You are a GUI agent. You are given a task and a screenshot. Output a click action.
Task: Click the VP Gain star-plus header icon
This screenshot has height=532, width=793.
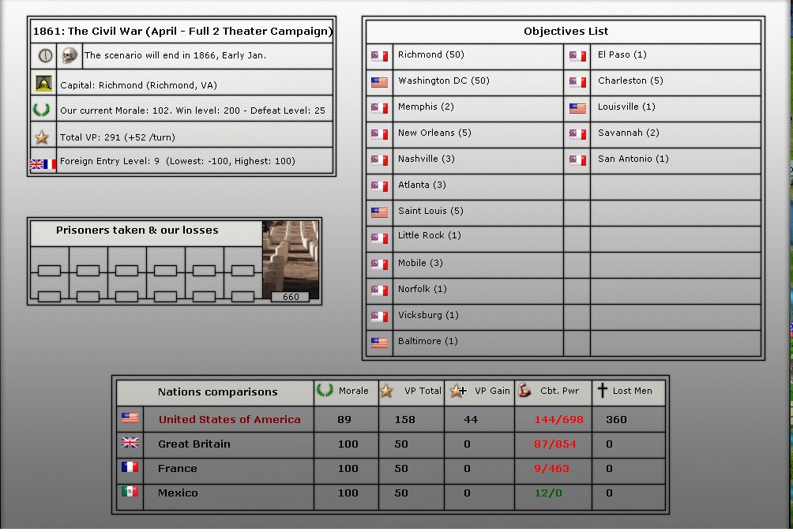[457, 391]
